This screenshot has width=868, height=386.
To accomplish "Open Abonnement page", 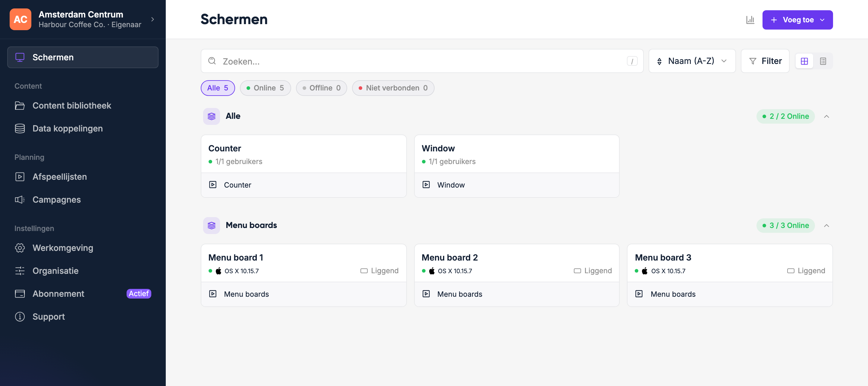I will pyautogui.click(x=83, y=294).
